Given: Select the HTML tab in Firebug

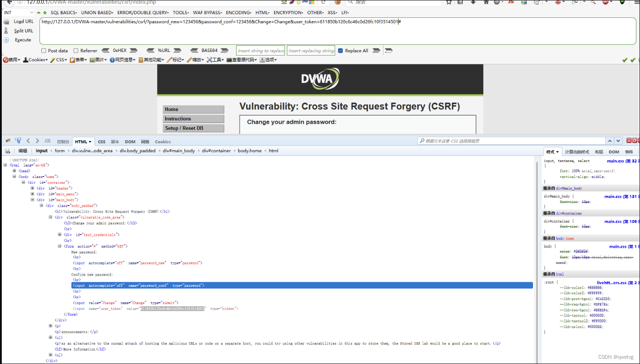Looking at the screenshot, I should tap(83, 142).
